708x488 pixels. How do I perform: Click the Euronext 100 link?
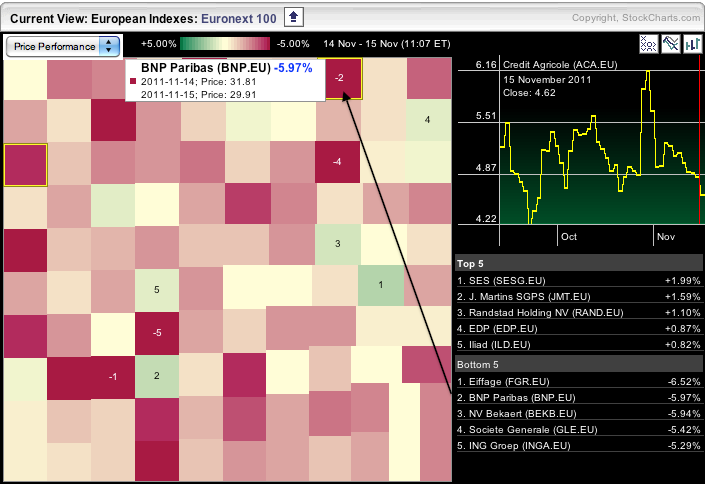pyautogui.click(x=238, y=19)
